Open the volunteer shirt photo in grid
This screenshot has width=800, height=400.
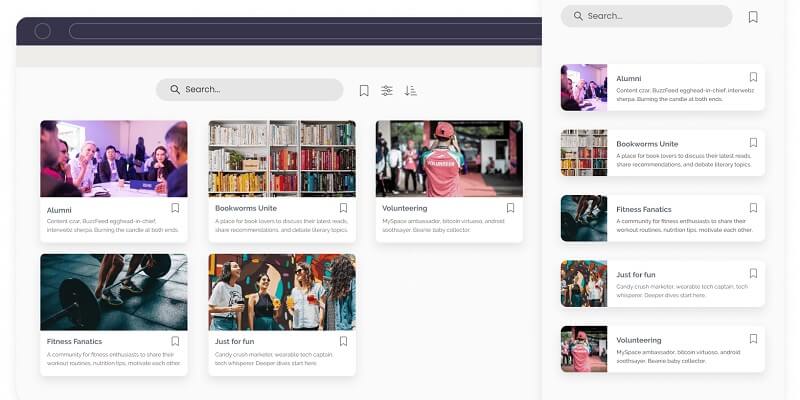(x=449, y=159)
